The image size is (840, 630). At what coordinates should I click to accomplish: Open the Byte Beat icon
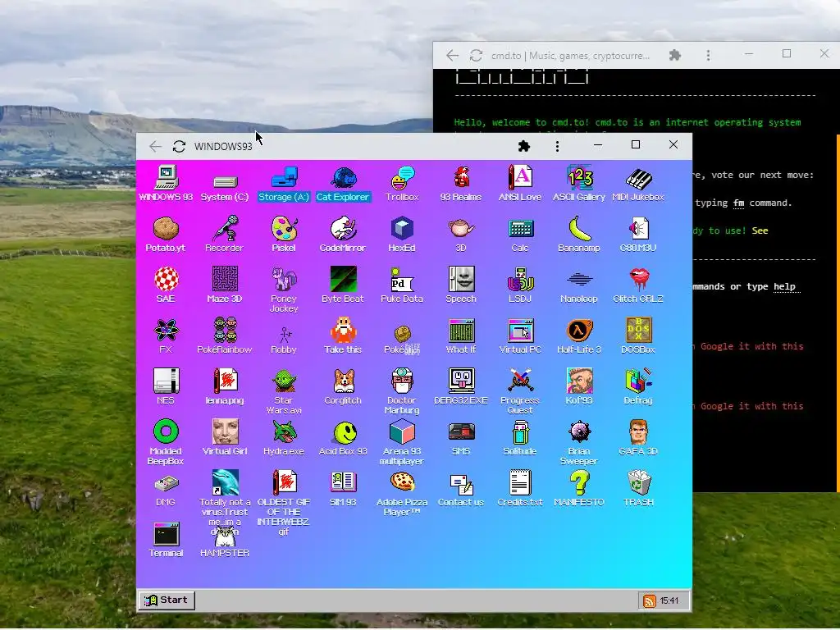[x=343, y=280]
